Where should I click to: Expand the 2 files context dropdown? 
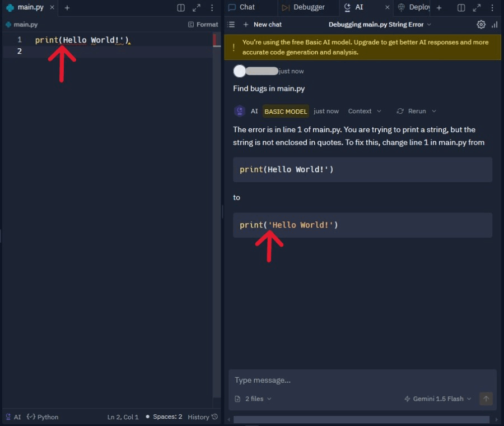[x=253, y=399]
